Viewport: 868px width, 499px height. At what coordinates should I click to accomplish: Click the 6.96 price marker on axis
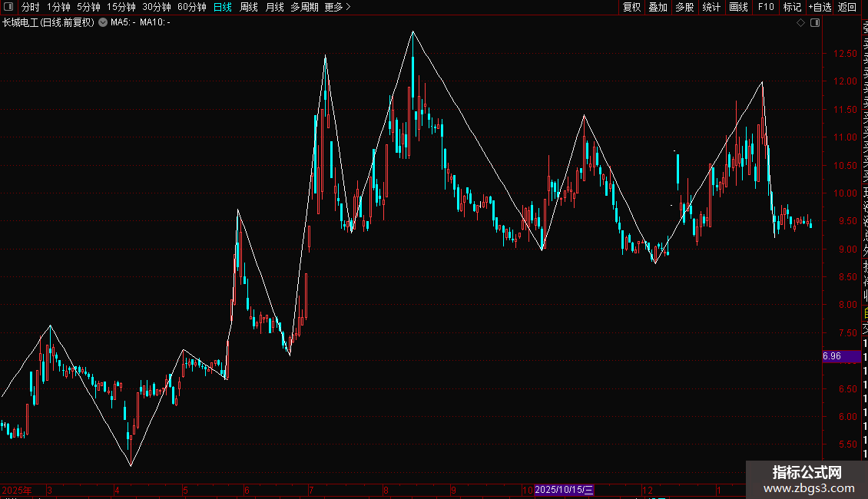[x=841, y=356]
